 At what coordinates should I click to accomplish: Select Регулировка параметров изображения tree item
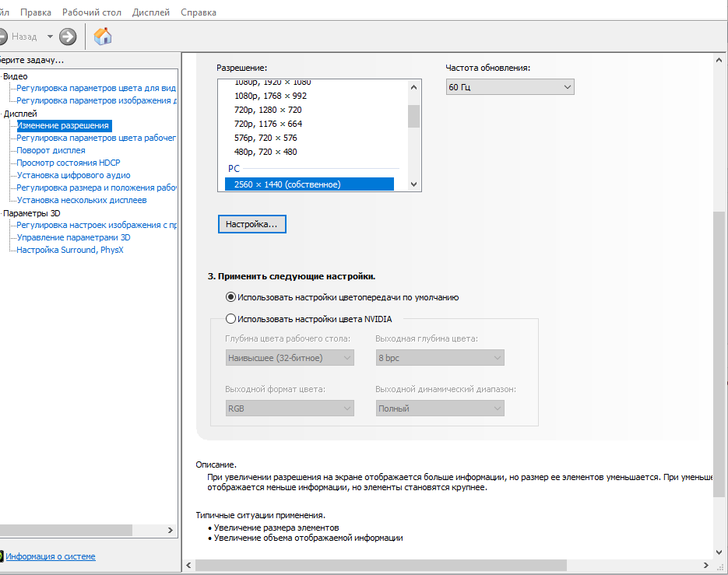(96, 100)
